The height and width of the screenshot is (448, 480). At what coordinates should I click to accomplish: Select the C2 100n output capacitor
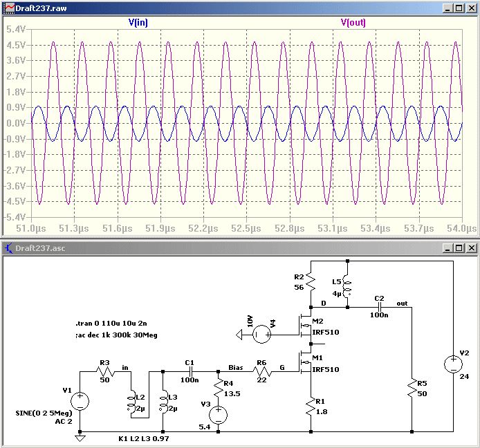[379, 307]
